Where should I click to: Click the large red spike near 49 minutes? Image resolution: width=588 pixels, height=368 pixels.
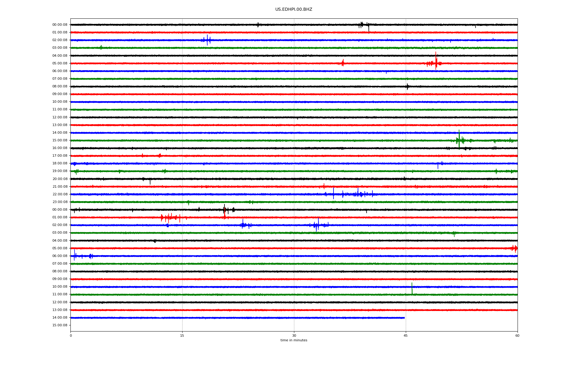(436, 61)
